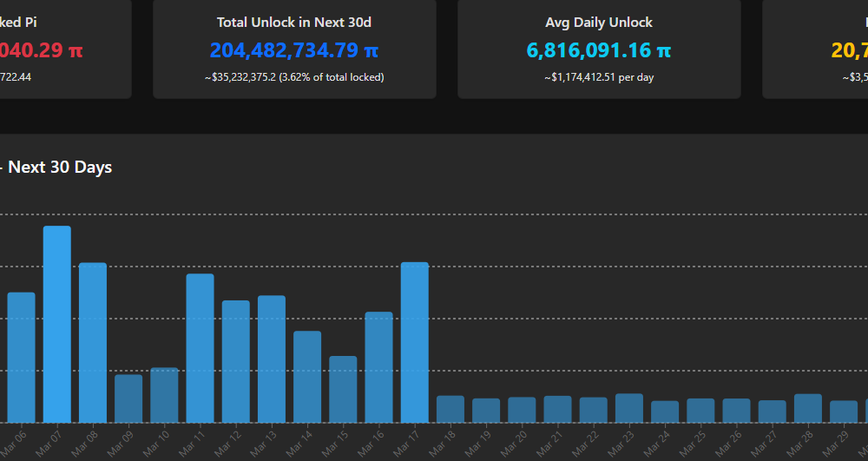Click the small Mar 18 bar
868x461 pixels.
point(450,409)
